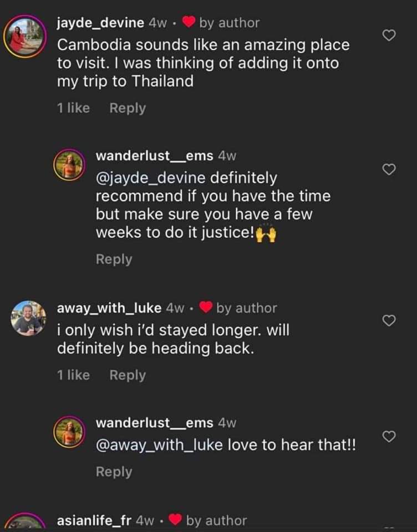This screenshot has height=532, width=417.
Task: Reply to the 'do it justice' comment
Action: click(x=114, y=259)
